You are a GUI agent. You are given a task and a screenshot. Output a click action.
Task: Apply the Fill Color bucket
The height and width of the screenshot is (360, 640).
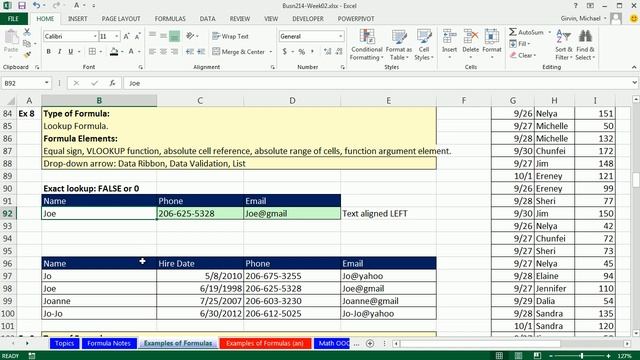click(114, 51)
